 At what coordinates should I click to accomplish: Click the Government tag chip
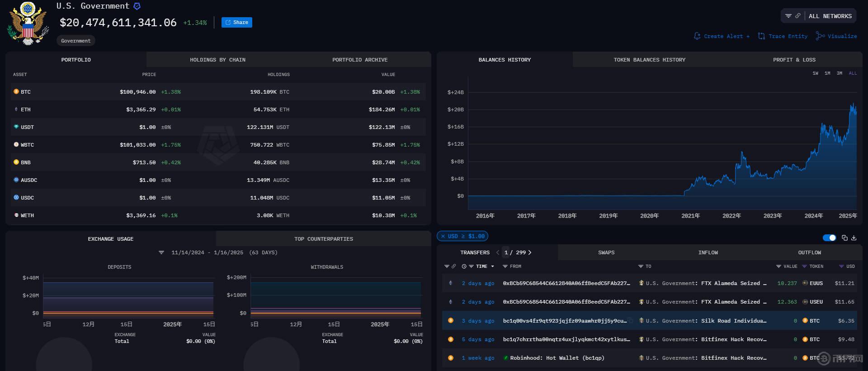tap(75, 41)
